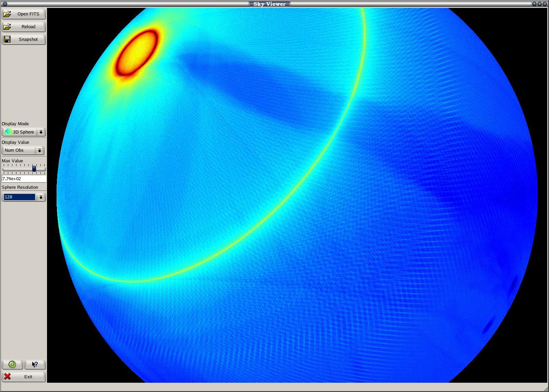Expand the Display Mode 3D Sphere dropdown

[x=41, y=132]
